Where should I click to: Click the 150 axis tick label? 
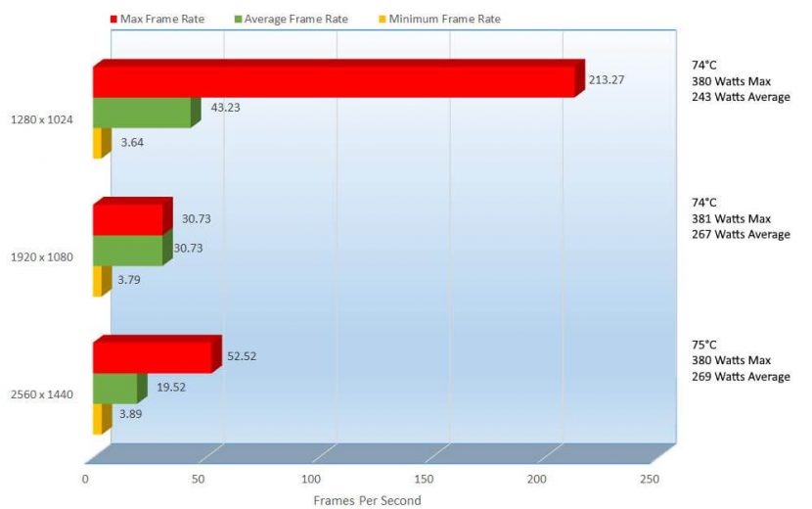[424, 479]
